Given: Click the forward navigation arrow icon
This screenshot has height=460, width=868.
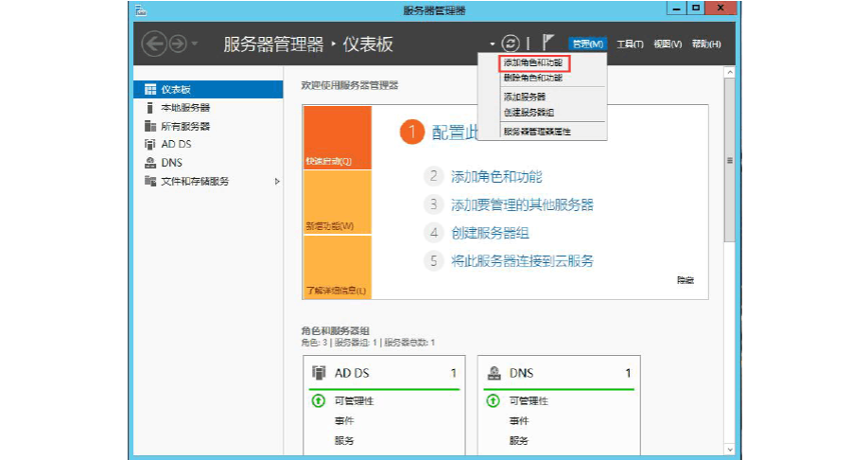Looking at the screenshot, I should (177, 44).
